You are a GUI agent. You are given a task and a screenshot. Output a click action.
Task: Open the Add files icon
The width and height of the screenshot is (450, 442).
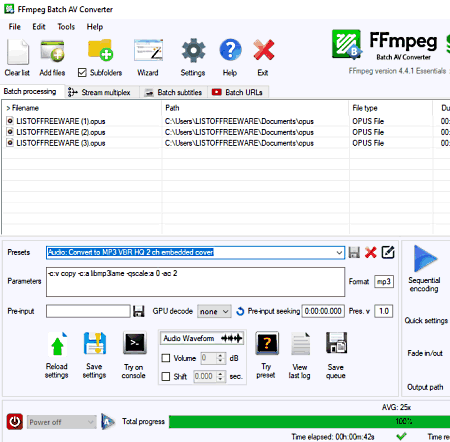pyautogui.click(x=52, y=51)
